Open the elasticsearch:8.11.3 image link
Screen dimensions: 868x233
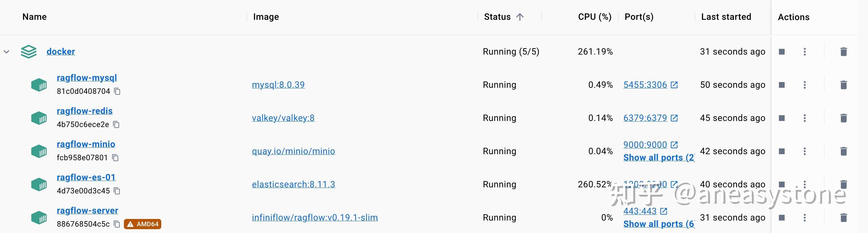click(293, 184)
